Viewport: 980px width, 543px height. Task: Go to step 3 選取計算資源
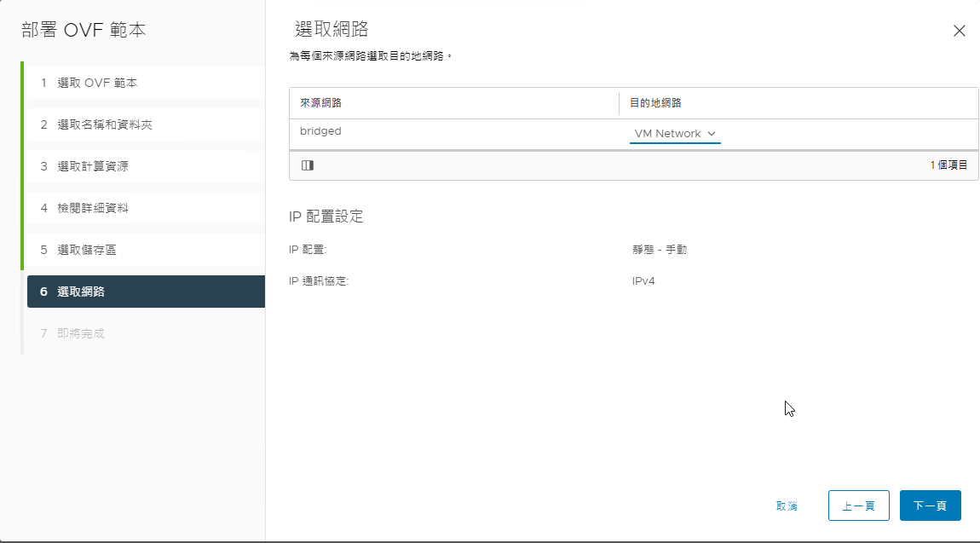(x=146, y=166)
